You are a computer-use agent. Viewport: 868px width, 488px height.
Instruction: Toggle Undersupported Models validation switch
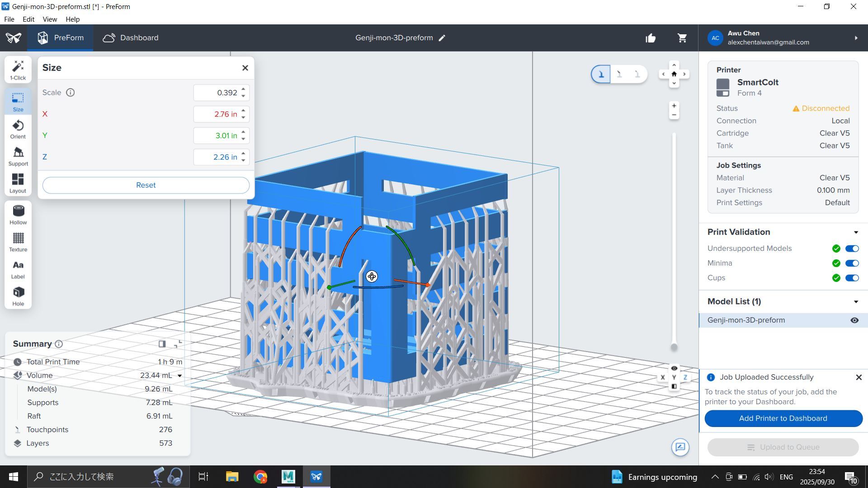pyautogui.click(x=852, y=249)
